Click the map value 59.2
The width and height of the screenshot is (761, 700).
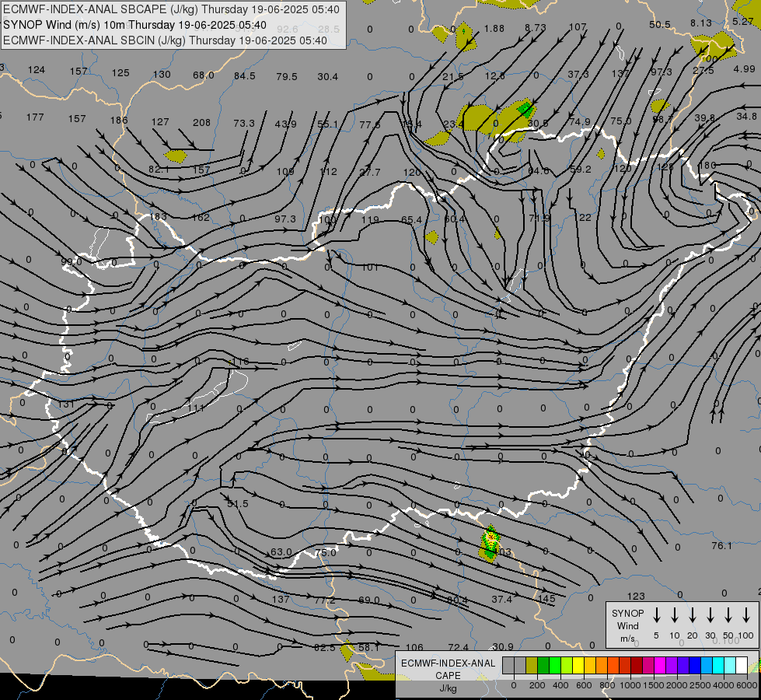click(581, 169)
